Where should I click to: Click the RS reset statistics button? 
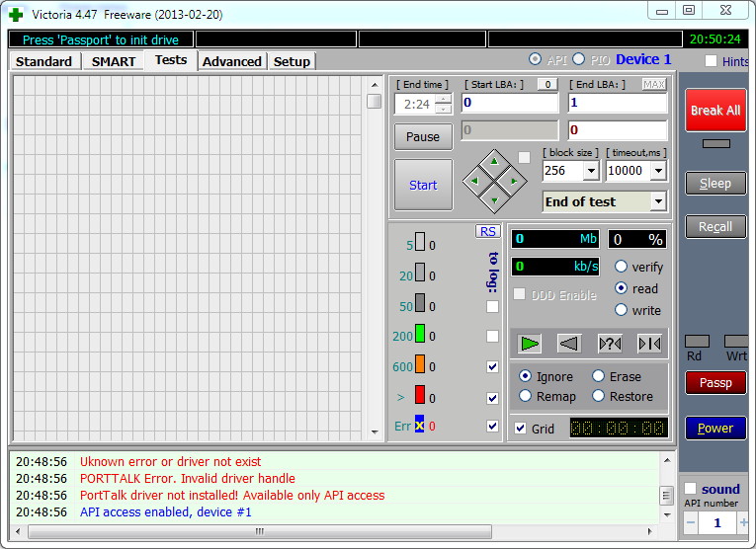click(x=487, y=232)
